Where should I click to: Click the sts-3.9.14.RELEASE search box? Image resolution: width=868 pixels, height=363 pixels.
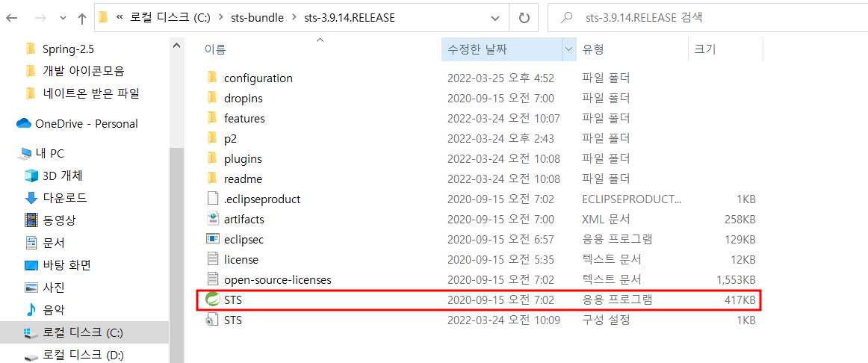(707, 18)
